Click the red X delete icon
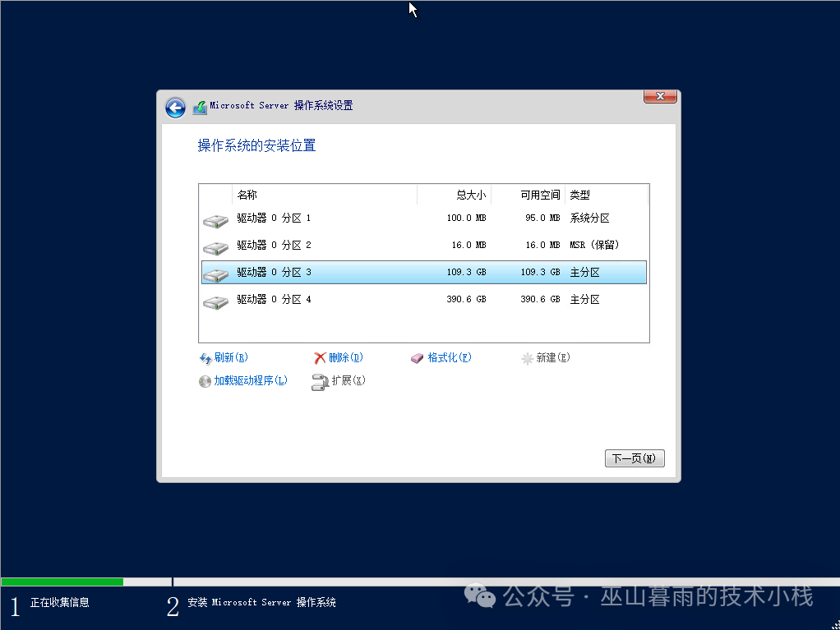The image size is (840, 630). point(321,358)
